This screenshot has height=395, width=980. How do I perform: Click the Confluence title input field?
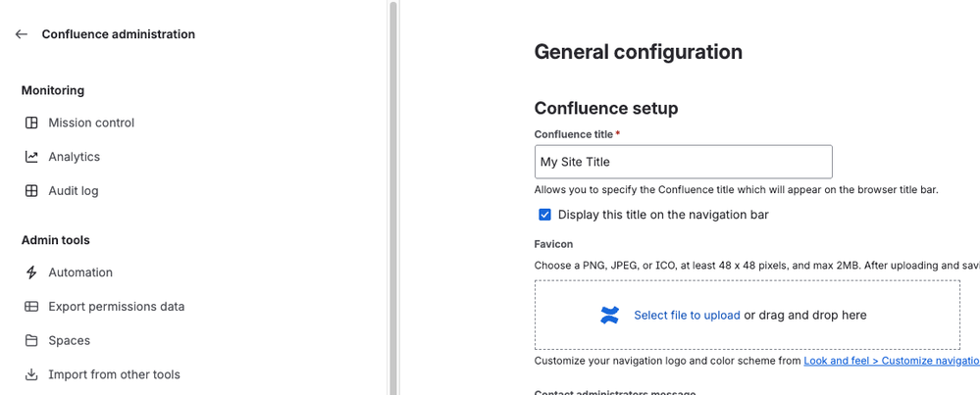pos(683,162)
